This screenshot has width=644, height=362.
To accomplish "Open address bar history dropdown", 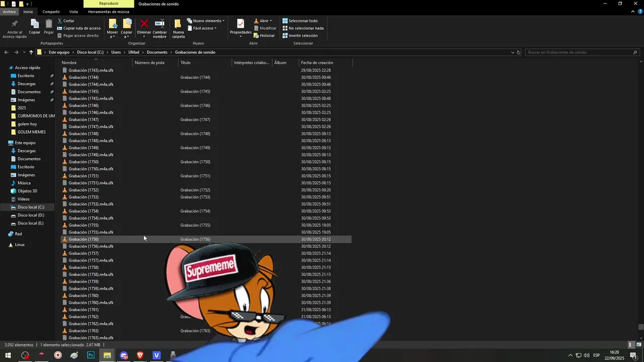I will point(513,52).
